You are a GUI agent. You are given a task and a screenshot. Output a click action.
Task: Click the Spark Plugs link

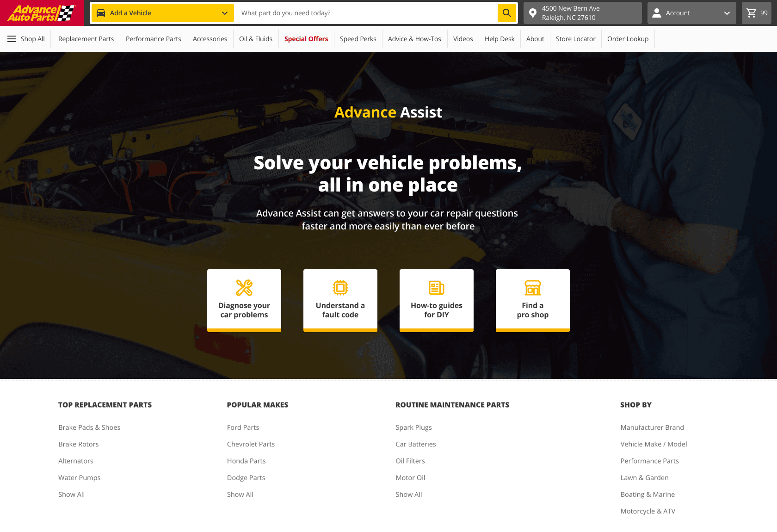click(x=414, y=427)
